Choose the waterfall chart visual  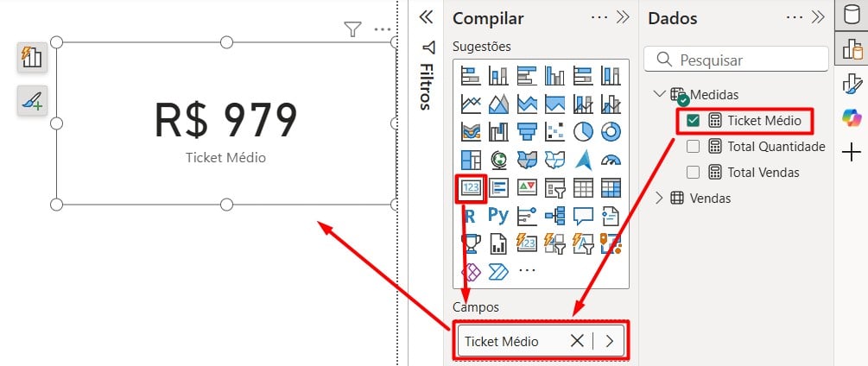[498, 131]
